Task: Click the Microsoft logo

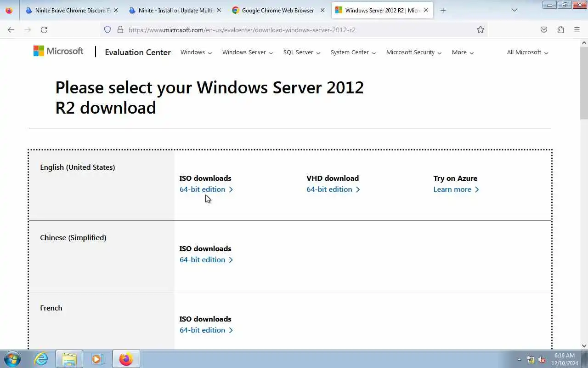Action: pyautogui.click(x=58, y=51)
